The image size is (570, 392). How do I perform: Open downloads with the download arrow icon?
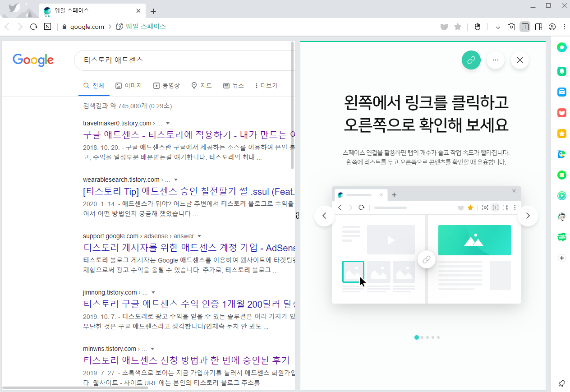pyautogui.click(x=498, y=27)
